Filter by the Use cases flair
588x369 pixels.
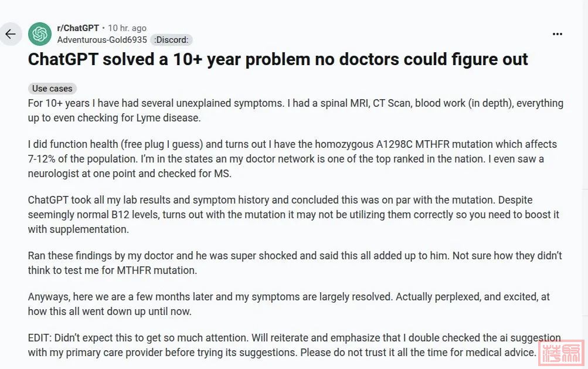52,89
